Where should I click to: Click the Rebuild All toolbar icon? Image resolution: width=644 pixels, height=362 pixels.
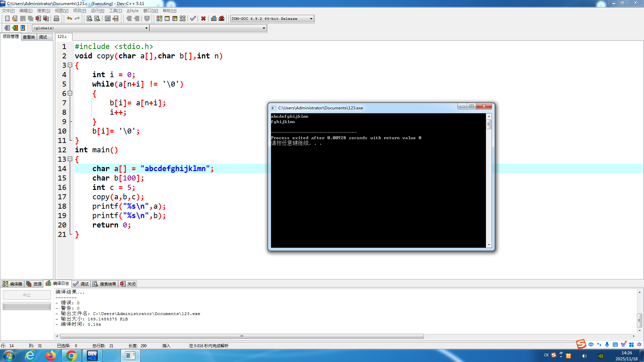[183, 18]
